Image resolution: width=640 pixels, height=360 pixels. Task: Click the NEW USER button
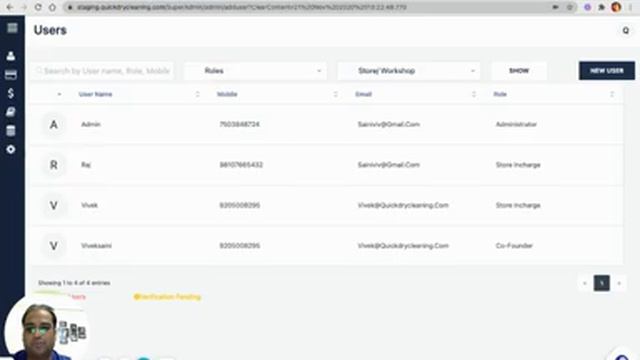tap(607, 71)
